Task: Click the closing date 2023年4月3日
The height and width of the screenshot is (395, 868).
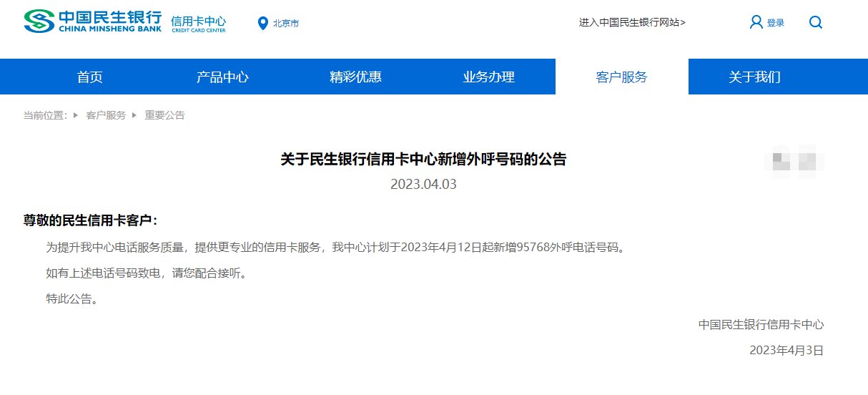Action: (x=786, y=351)
